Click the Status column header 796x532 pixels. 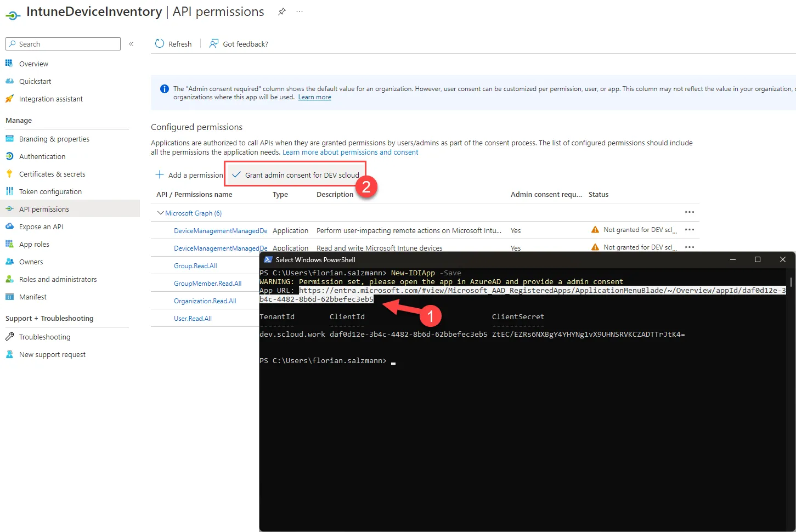[x=599, y=195]
